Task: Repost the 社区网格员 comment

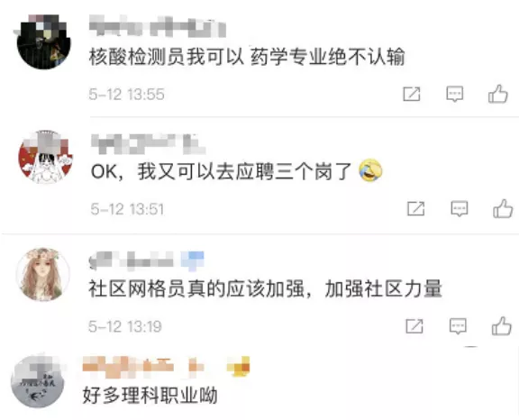Action: tap(414, 326)
